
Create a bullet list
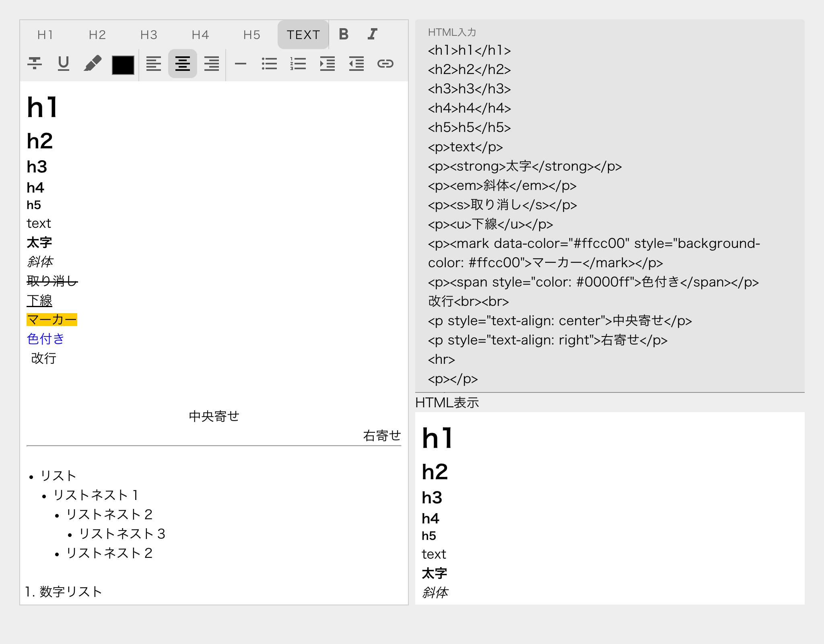[269, 63]
